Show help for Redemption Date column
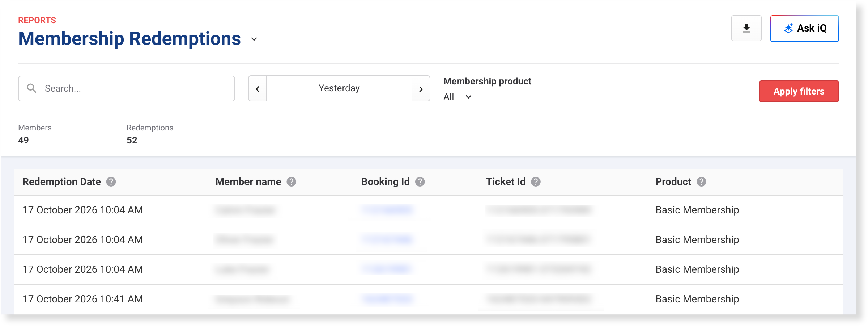The image size is (868, 326). point(111,182)
